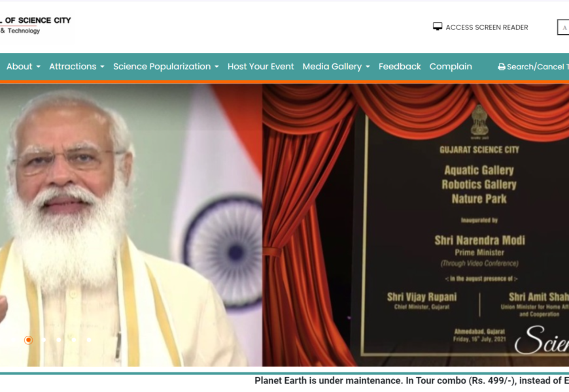The image size is (569, 392).
Task: Click the font size 'A' box
Action: 562,27
